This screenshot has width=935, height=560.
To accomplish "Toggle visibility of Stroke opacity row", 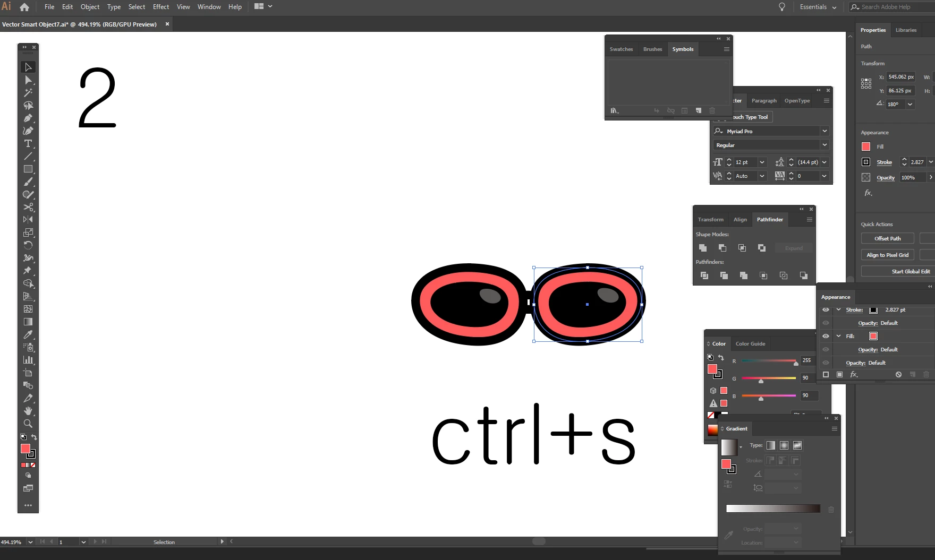I will [x=826, y=323].
